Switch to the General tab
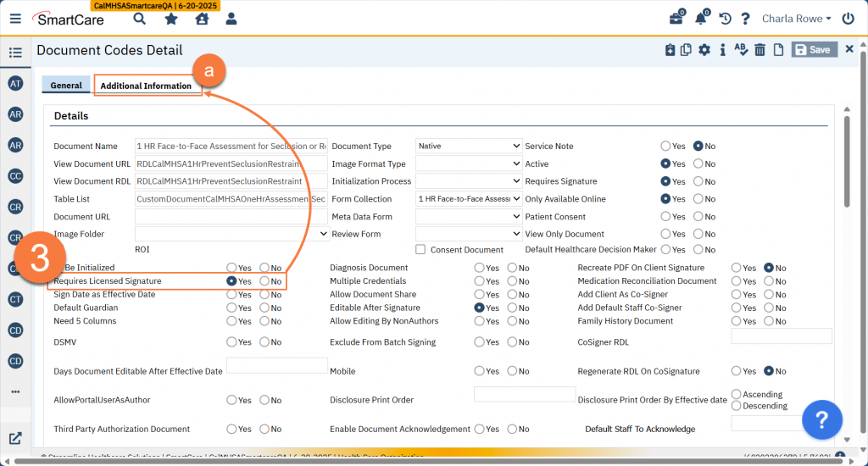Screen dimensions: 868x466 [66, 86]
